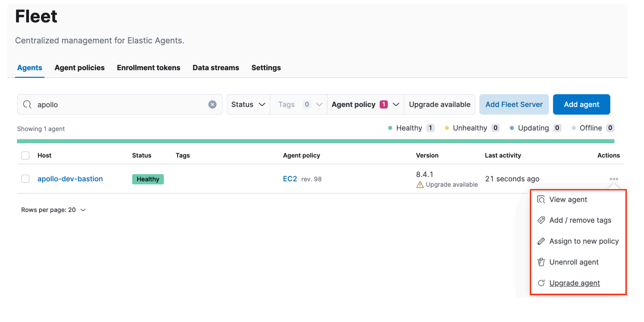Click the '21 seconds ago' activity cell
The image size is (644, 322).
(x=512, y=179)
